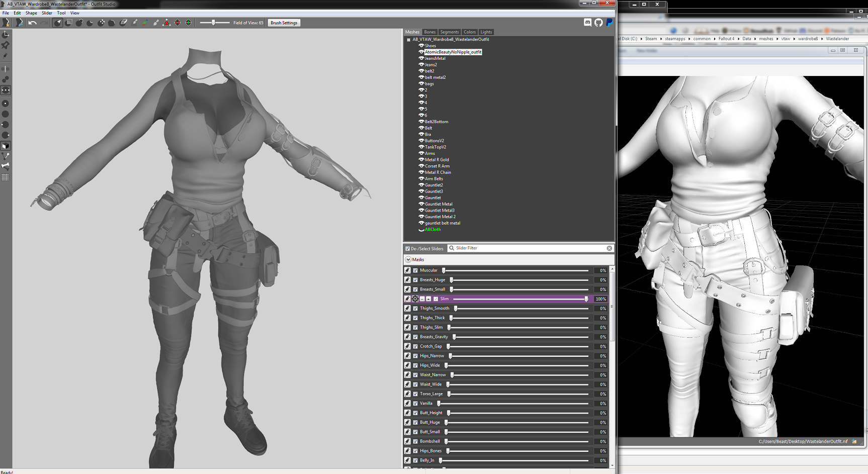Click the transform tool icon in sidebar
The width and height of the screenshot is (868, 474).
[x=6, y=34]
